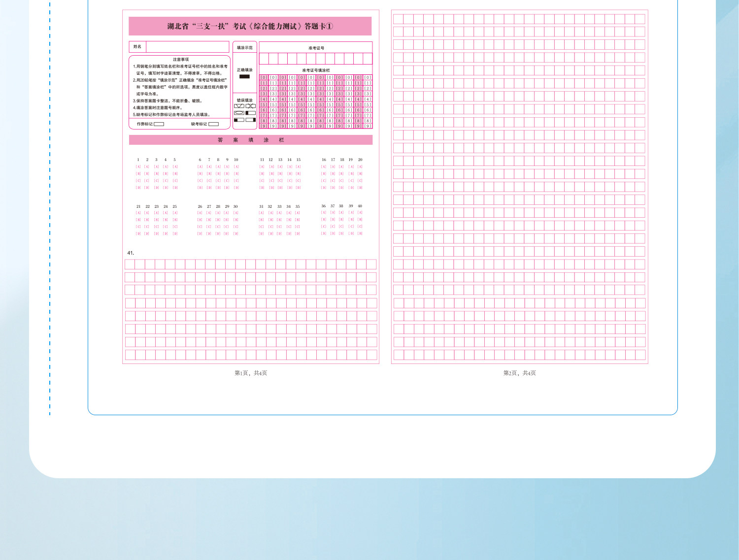The width and height of the screenshot is (739, 560).
Task: Click the 正确填涂 filled sample mark
Action: point(244,76)
